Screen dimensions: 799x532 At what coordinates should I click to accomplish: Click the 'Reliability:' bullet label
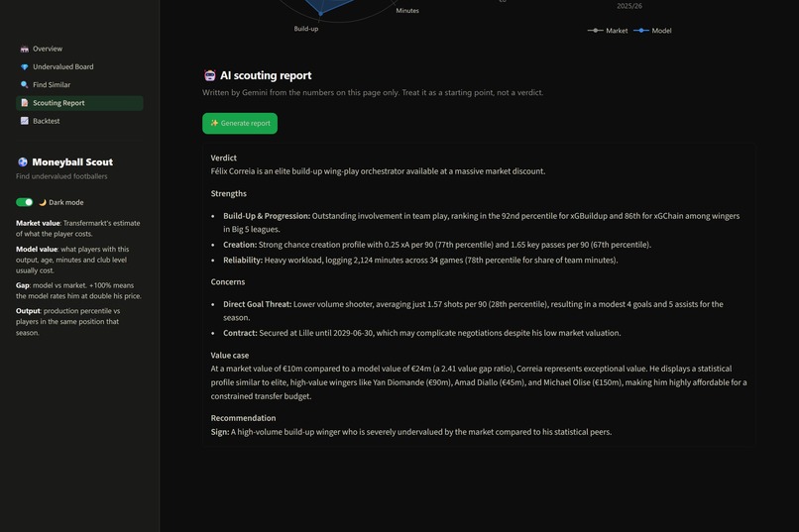point(243,260)
